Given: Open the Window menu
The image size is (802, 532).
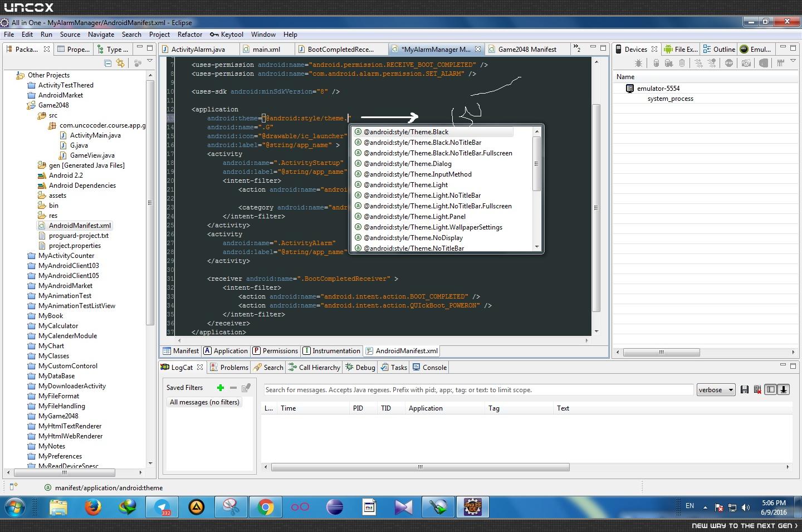Looking at the screenshot, I should (263, 34).
